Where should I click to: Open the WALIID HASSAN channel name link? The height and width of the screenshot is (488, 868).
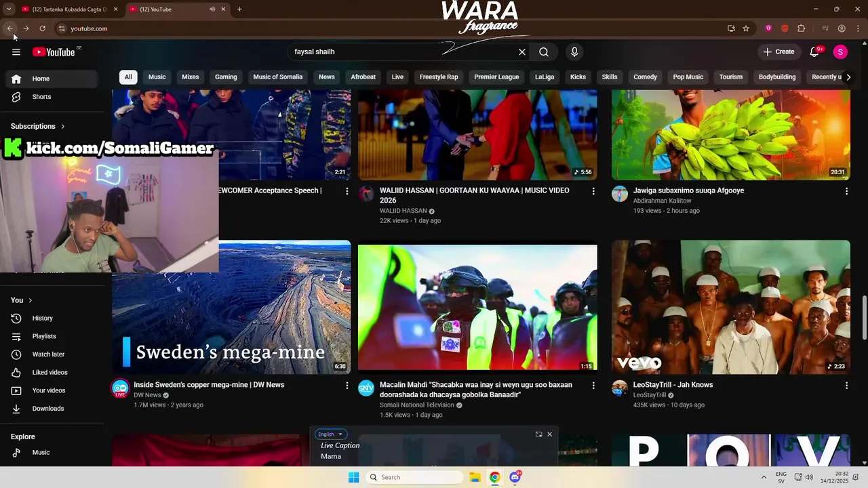click(x=403, y=211)
